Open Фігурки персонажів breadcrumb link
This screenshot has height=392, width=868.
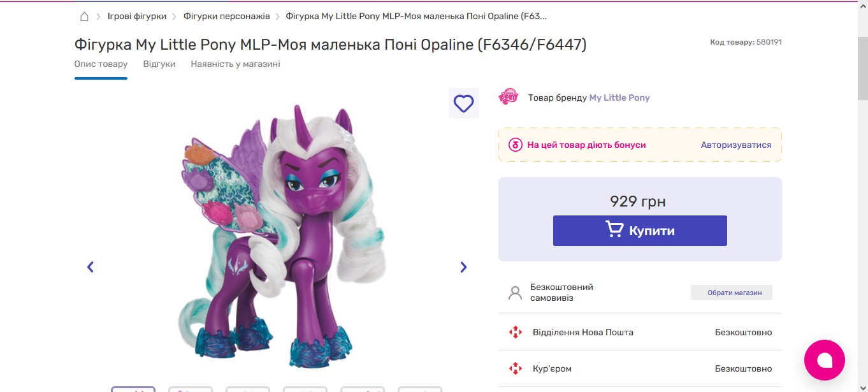coord(226,17)
